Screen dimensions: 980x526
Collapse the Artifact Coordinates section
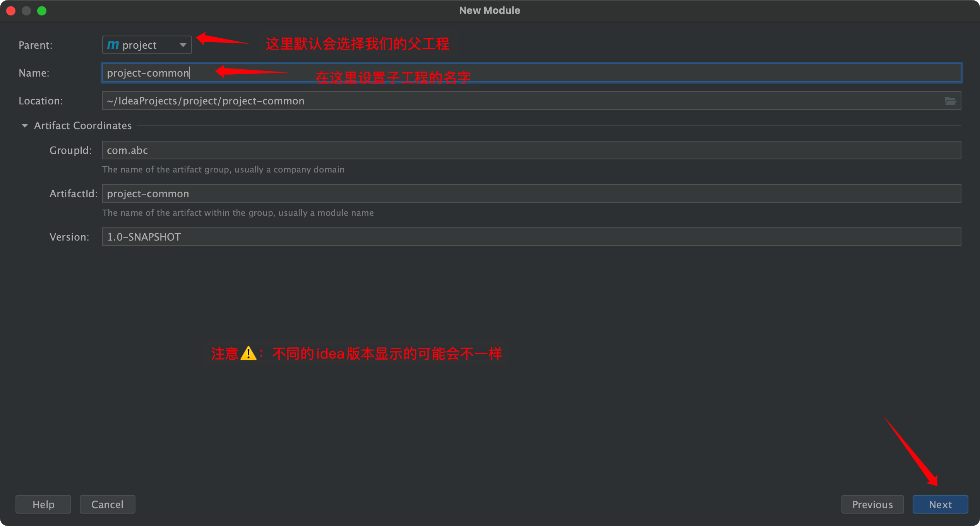click(25, 126)
